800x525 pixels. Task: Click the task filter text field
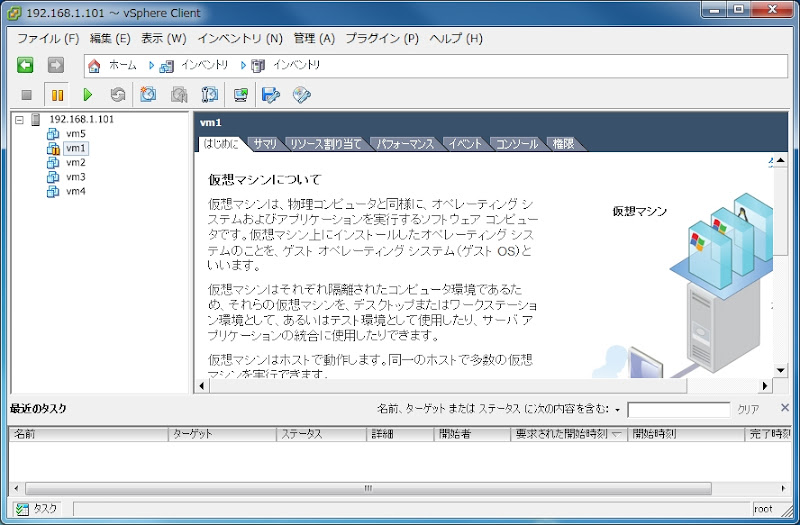pos(679,410)
